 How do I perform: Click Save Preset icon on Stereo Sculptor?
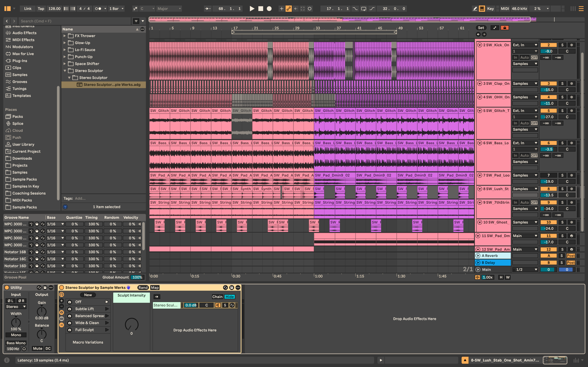tap(232, 288)
